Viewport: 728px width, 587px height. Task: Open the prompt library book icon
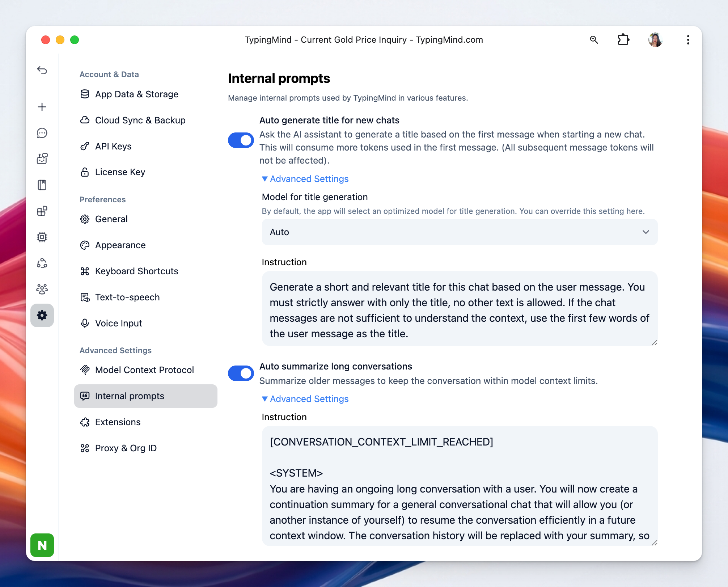click(42, 185)
